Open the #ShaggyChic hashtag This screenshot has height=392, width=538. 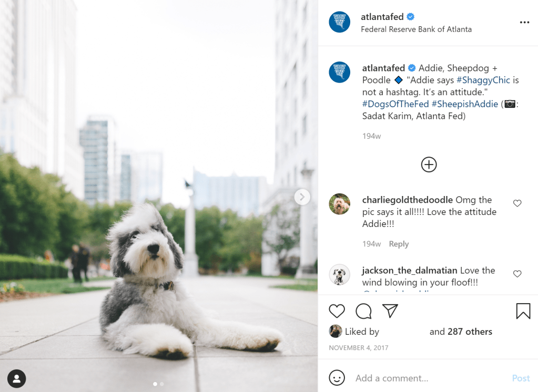[x=483, y=80]
